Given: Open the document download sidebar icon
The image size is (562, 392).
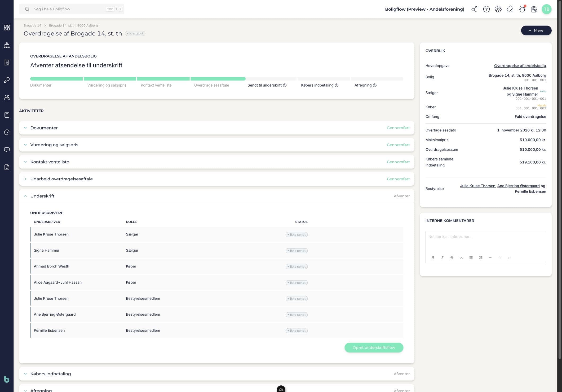Looking at the screenshot, I should 7,167.
